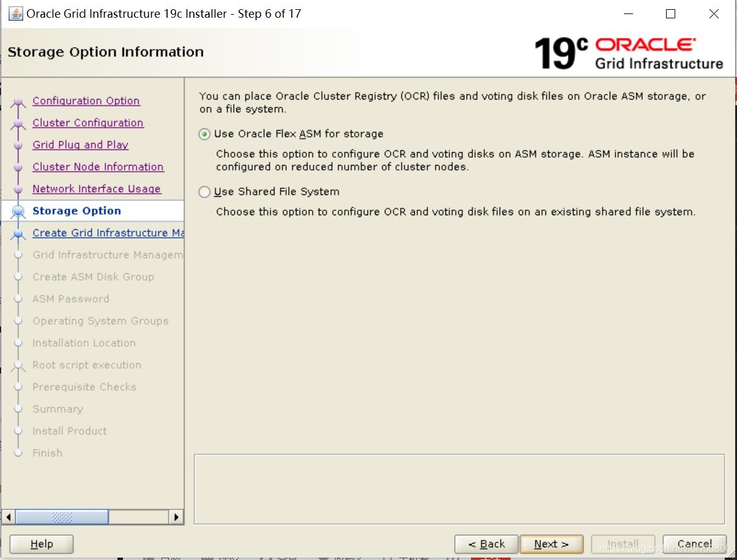Click the disabled Operating System Groups step
Image resolution: width=737 pixels, height=560 pixels.
(x=100, y=321)
